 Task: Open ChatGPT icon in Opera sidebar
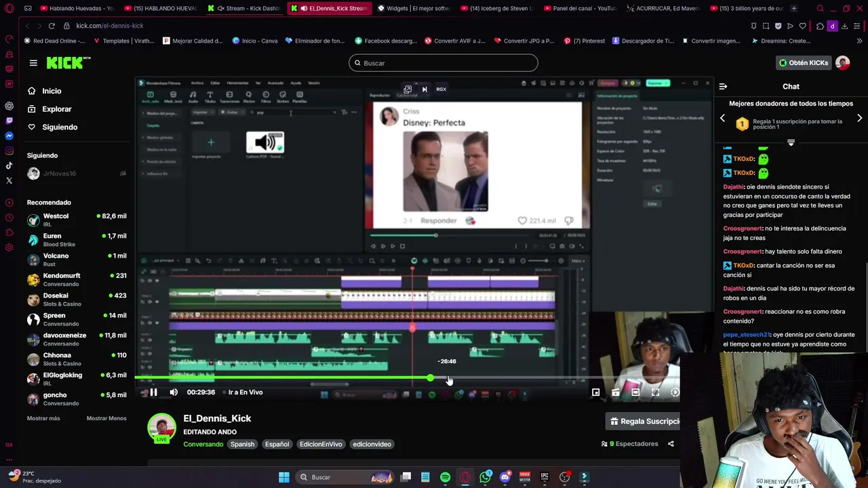point(9,106)
